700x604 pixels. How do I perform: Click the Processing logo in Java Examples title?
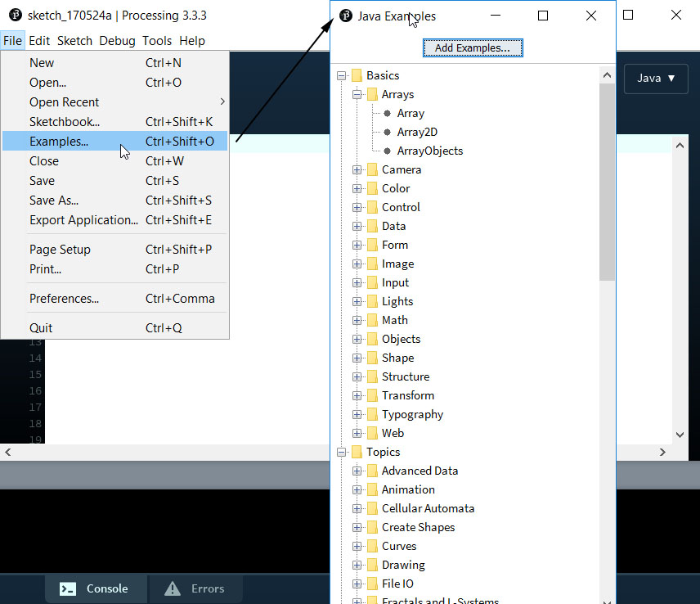(x=346, y=16)
